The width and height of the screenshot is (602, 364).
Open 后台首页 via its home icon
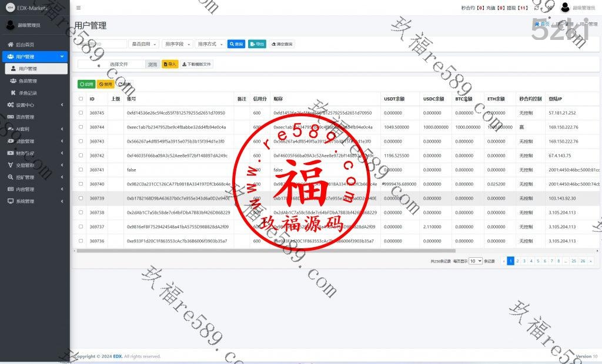(x=10, y=45)
